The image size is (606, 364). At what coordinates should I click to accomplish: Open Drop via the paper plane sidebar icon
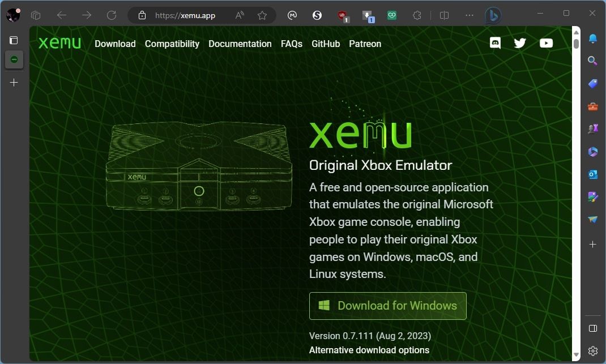(592, 219)
